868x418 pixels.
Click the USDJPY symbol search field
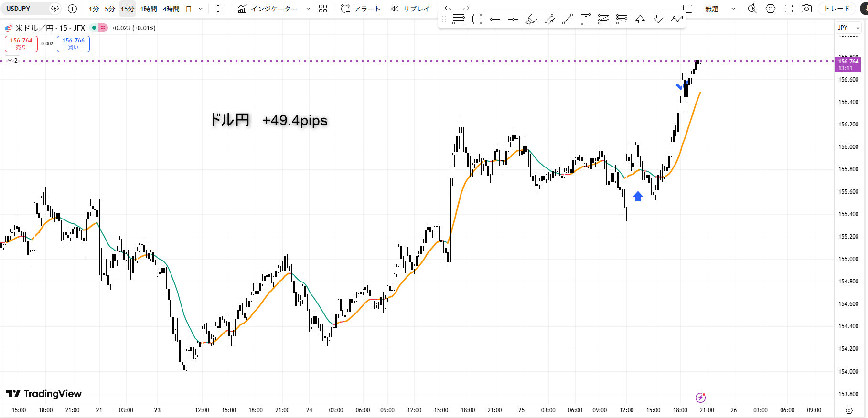(26, 9)
